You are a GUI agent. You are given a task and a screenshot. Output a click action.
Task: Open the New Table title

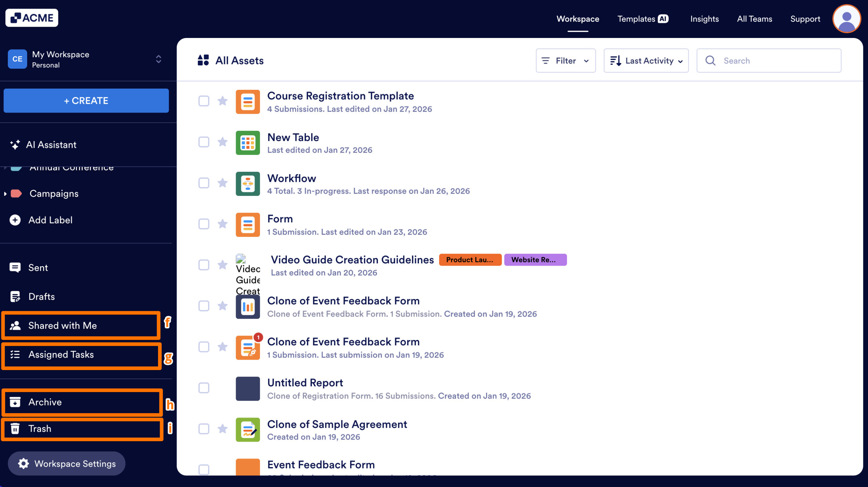click(x=293, y=137)
